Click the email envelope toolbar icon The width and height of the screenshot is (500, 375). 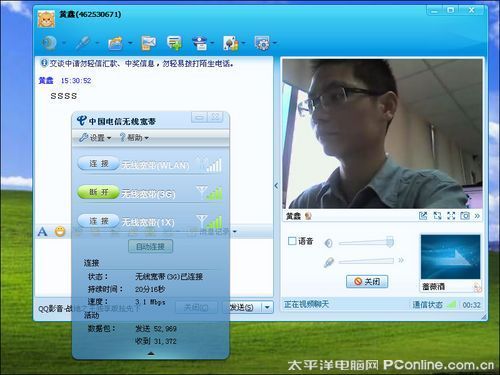148,43
